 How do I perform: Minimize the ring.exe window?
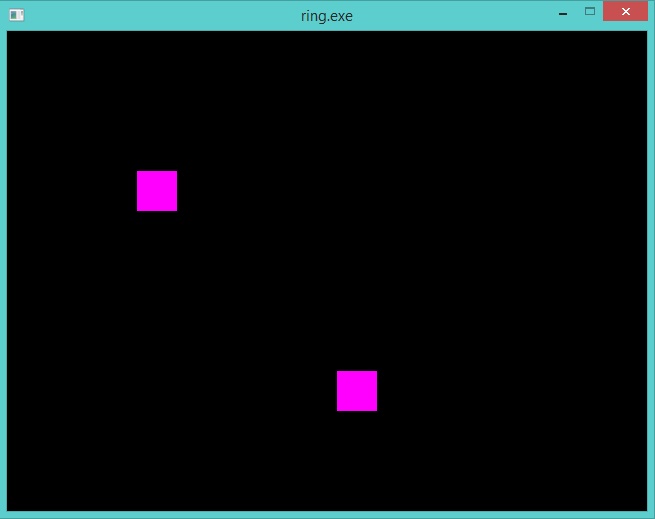click(x=563, y=13)
